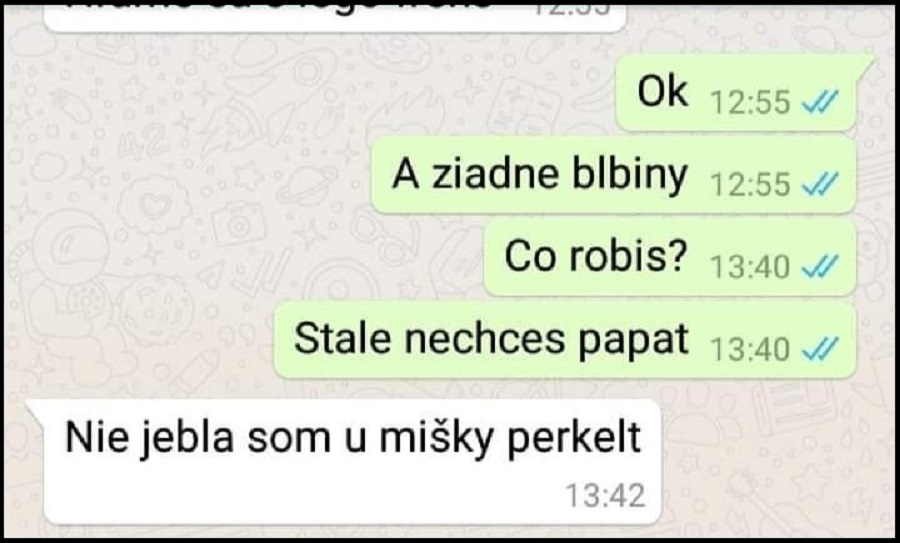
Task: Tap the "Co robis?" message bubble
Action: point(670,258)
